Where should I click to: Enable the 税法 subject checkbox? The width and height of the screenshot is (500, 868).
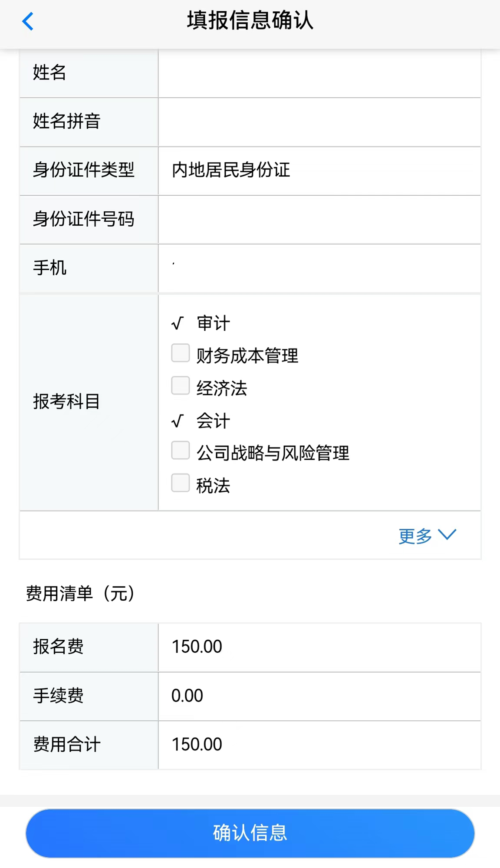click(x=180, y=483)
